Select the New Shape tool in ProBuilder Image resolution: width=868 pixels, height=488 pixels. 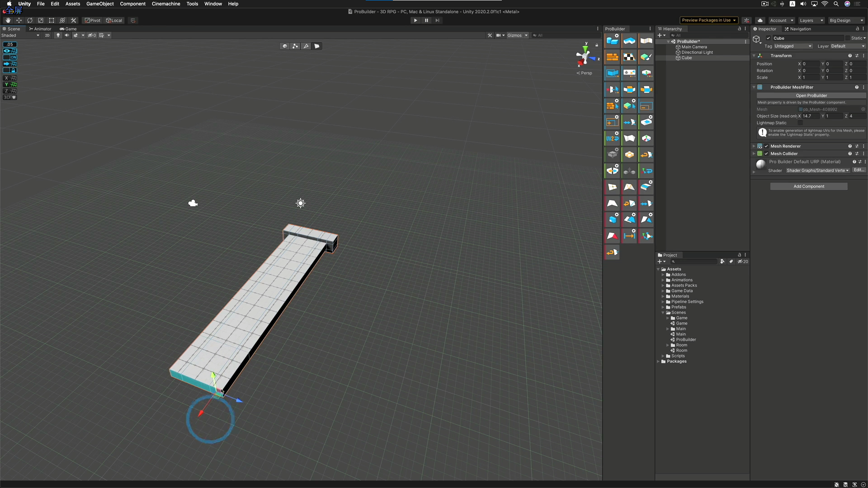(x=612, y=41)
